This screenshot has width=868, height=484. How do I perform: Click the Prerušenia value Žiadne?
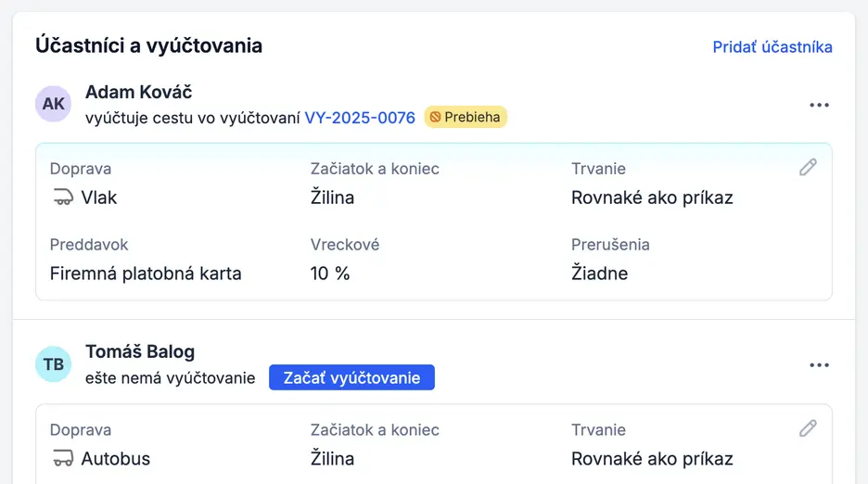pos(599,274)
